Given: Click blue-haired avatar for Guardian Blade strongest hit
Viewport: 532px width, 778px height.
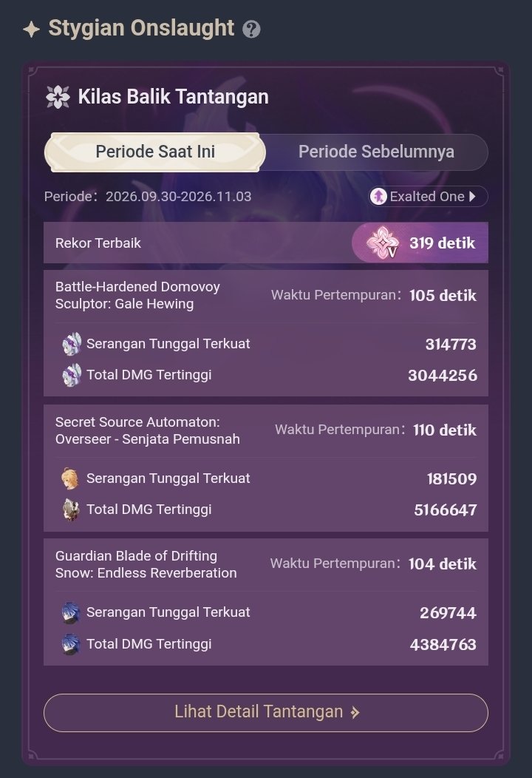Looking at the screenshot, I should [x=70, y=613].
